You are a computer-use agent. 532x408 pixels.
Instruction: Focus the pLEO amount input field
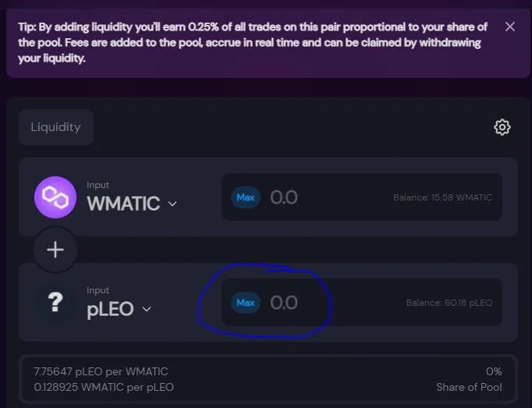click(362, 303)
